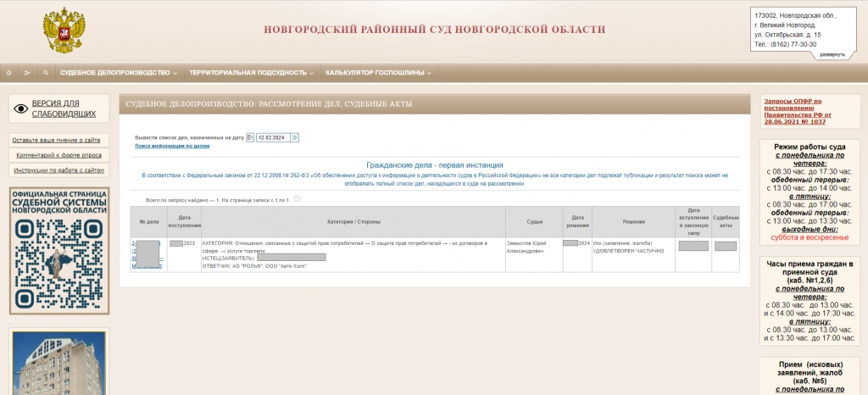Open Поиск информации по делам link

[x=172, y=146]
